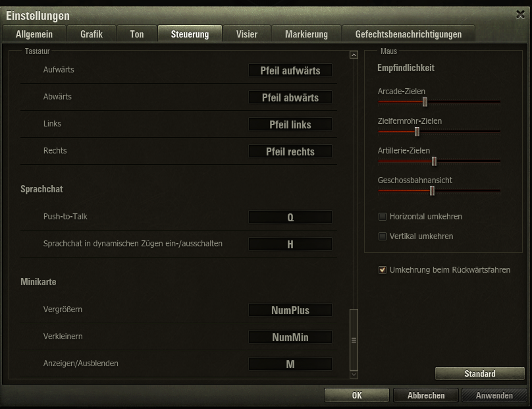
Task: Click the Sprachchat section heading
Action: pos(41,189)
